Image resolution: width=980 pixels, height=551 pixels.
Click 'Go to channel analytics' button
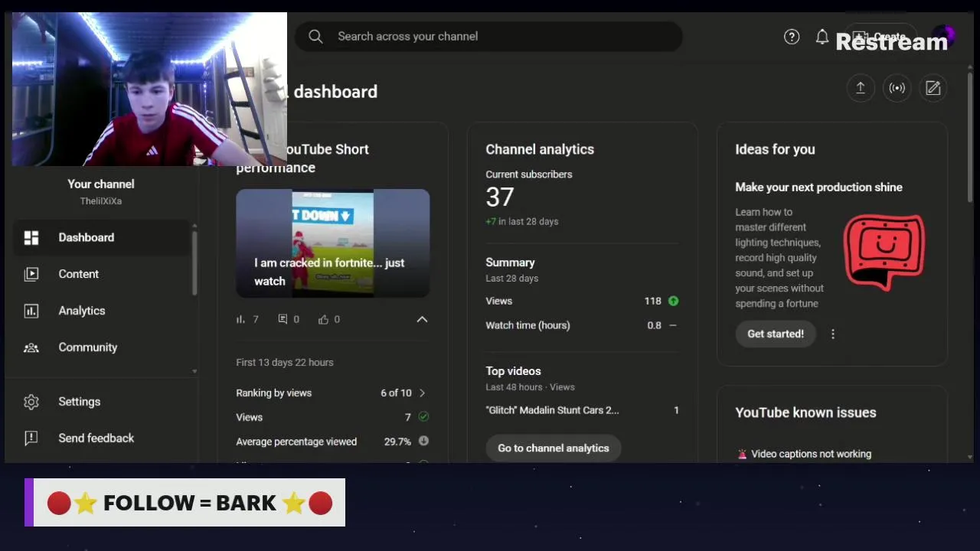click(x=554, y=448)
